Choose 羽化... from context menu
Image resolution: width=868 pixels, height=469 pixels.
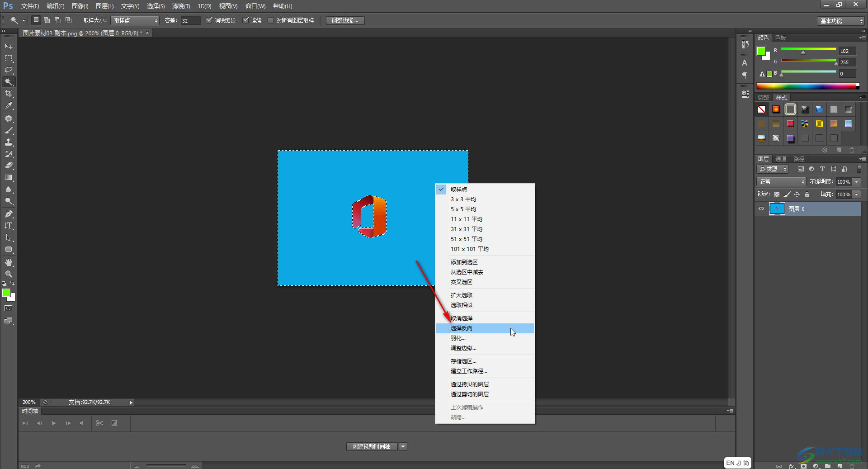click(x=485, y=338)
